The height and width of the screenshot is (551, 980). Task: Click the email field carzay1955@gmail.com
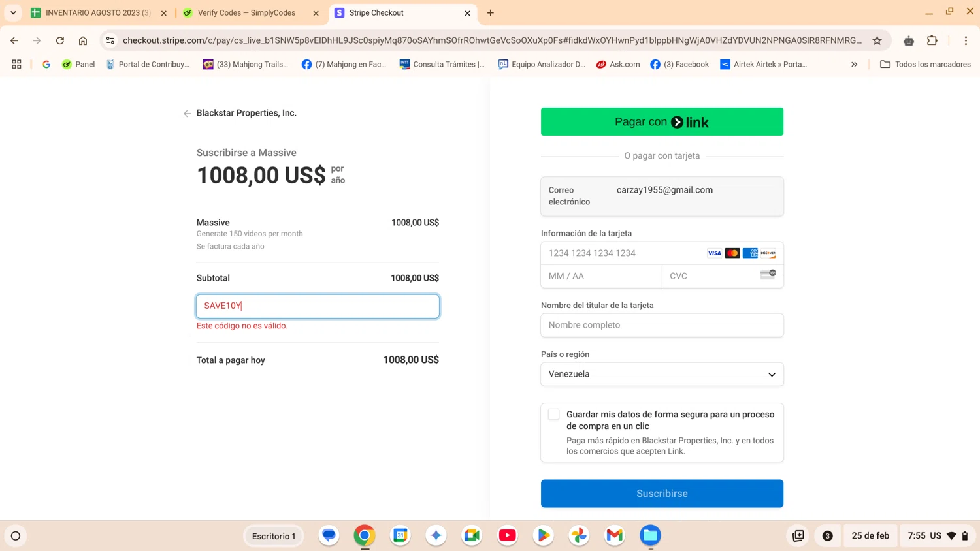662,196
